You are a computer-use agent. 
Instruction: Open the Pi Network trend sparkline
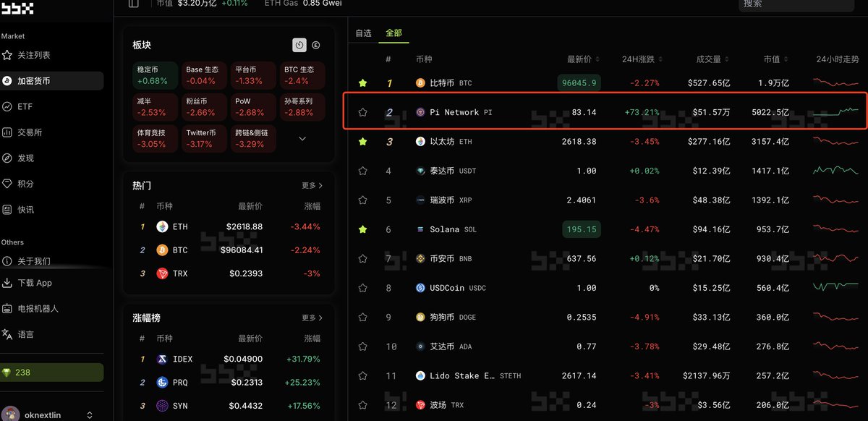836,112
